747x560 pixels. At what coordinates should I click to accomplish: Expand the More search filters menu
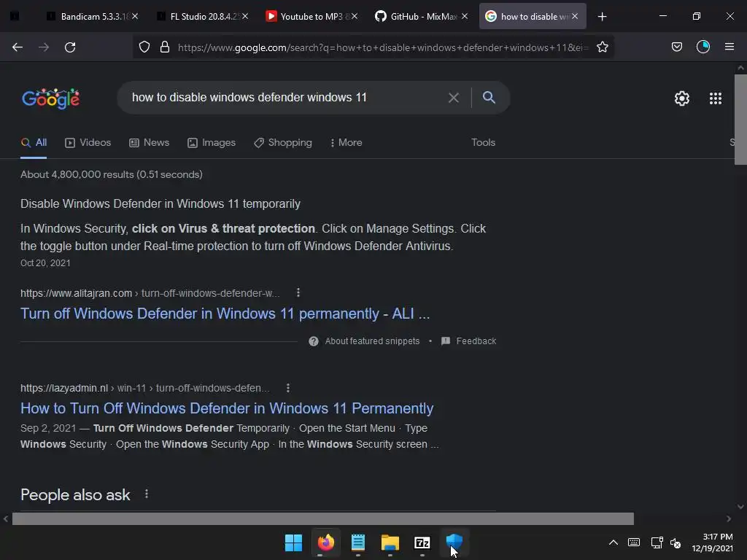pyautogui.click(x=347, y=142)
